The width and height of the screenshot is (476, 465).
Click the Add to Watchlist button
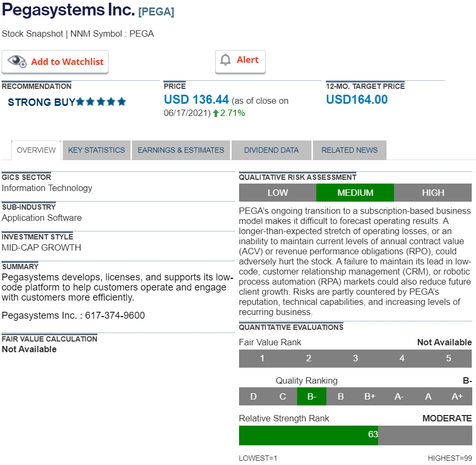[x=55, y=62]
